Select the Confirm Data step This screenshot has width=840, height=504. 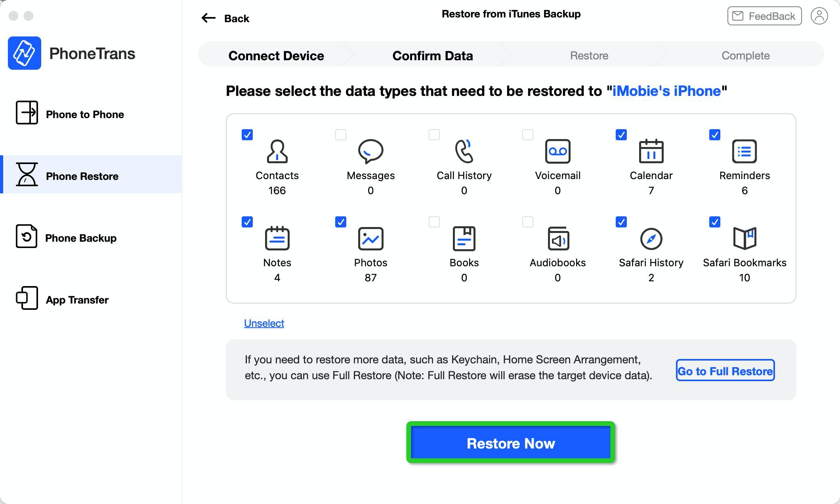432,55
